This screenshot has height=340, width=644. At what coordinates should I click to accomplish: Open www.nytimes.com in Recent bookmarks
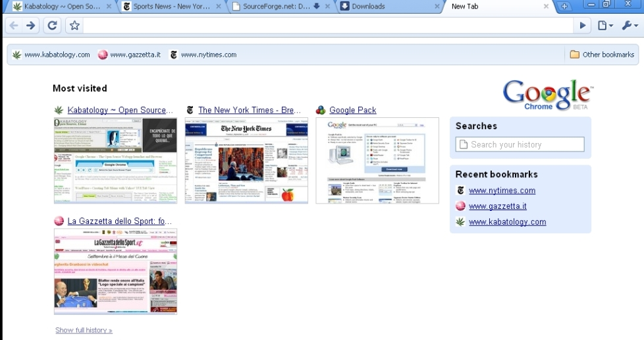(502, 190)
